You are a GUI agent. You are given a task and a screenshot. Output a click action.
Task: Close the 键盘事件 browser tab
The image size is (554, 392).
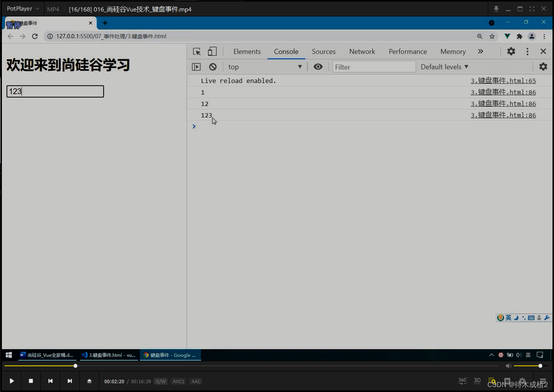[91, 23]
